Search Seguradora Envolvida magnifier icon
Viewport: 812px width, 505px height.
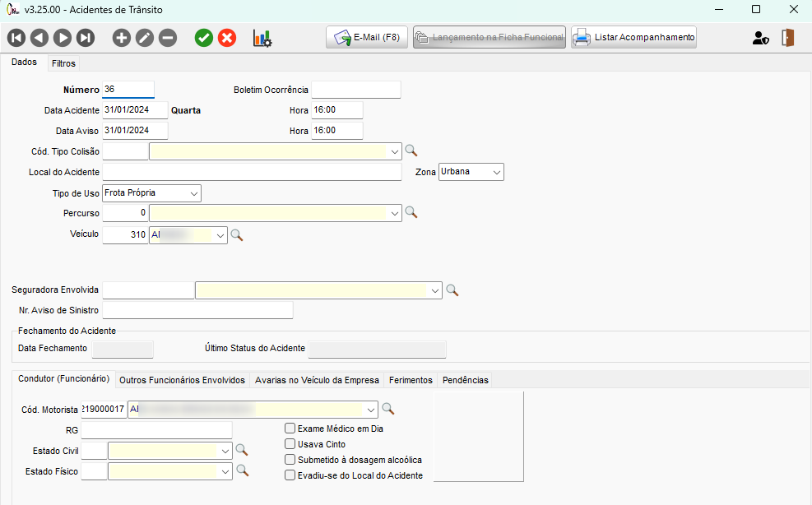452,290
